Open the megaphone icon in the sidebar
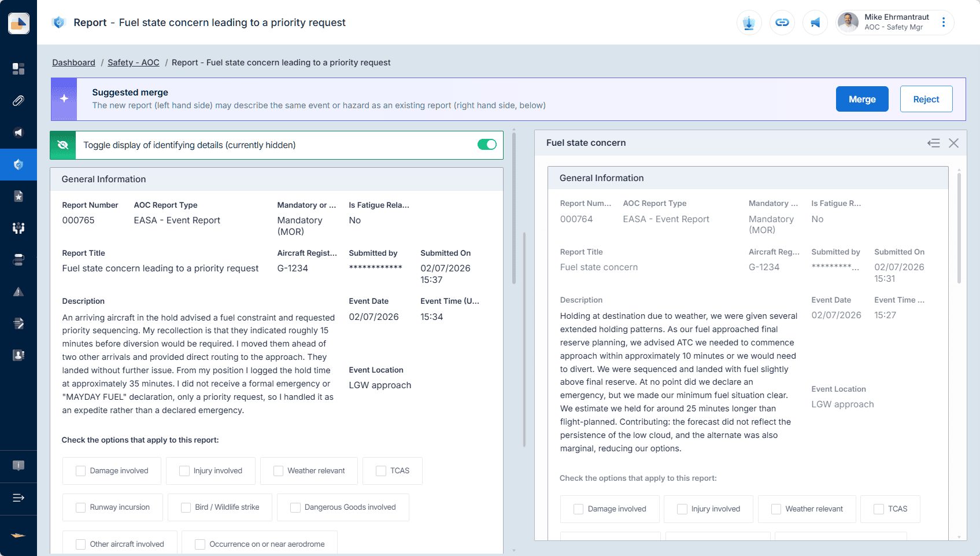Image resolution: width=980 pixels, height=556 pixels. (x=19, y=132)
